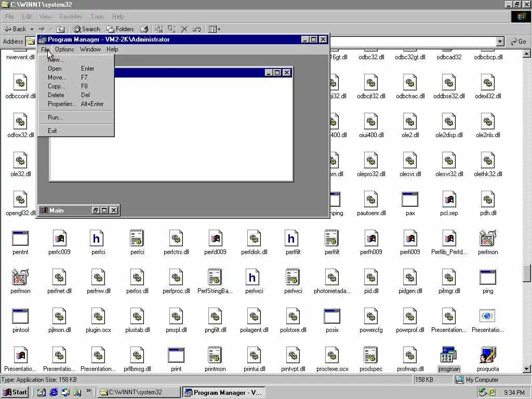Click the Explorer Undo toolbar icon
The image size is (532, 399).
coord(196,29)
